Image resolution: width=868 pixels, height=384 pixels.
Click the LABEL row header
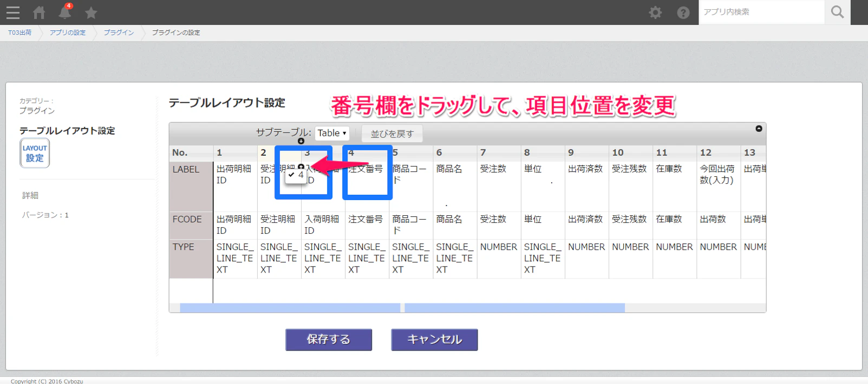(191, 186)
